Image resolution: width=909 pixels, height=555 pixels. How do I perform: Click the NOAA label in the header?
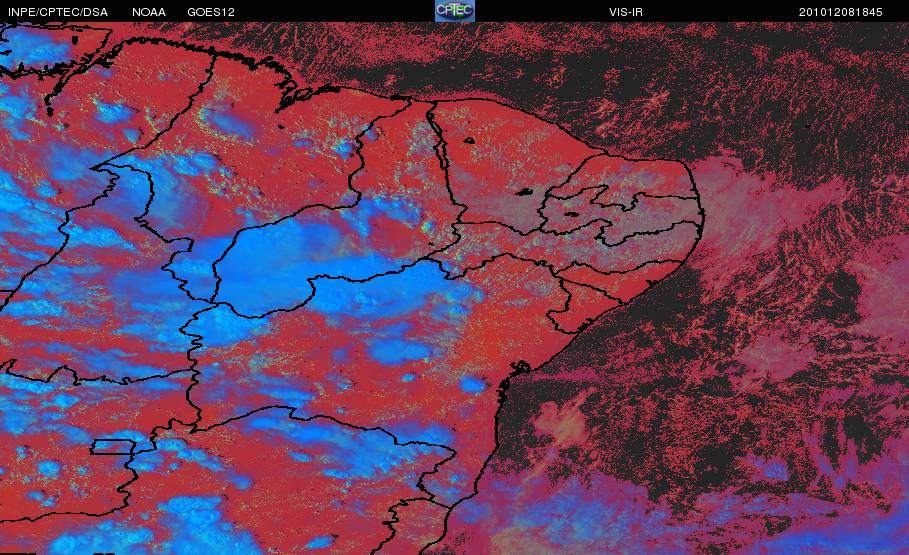pos(149,12)
